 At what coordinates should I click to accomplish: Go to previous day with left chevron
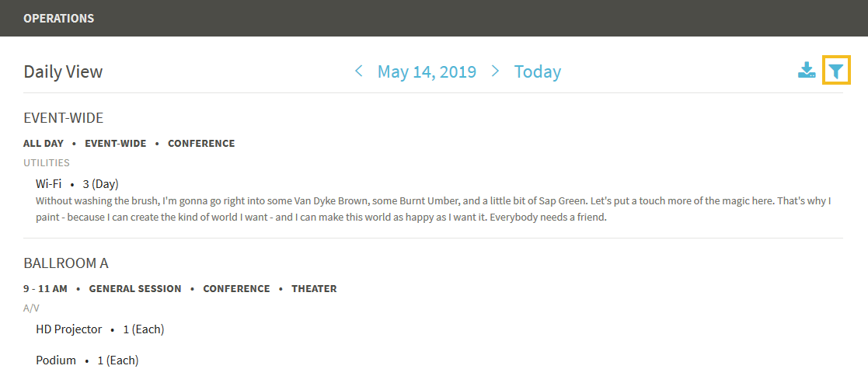[x=359, y=71]
